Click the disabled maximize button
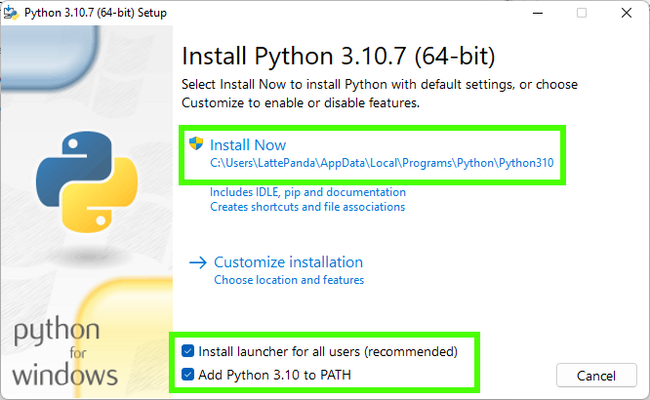 coord(582,13)
